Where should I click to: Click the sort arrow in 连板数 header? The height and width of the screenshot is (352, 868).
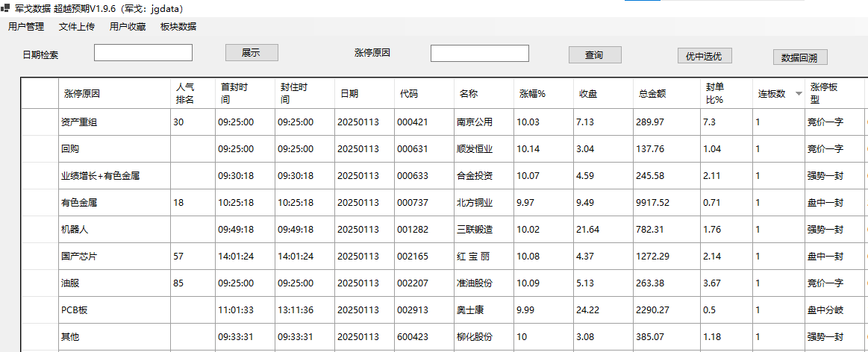tap(799, 93)
